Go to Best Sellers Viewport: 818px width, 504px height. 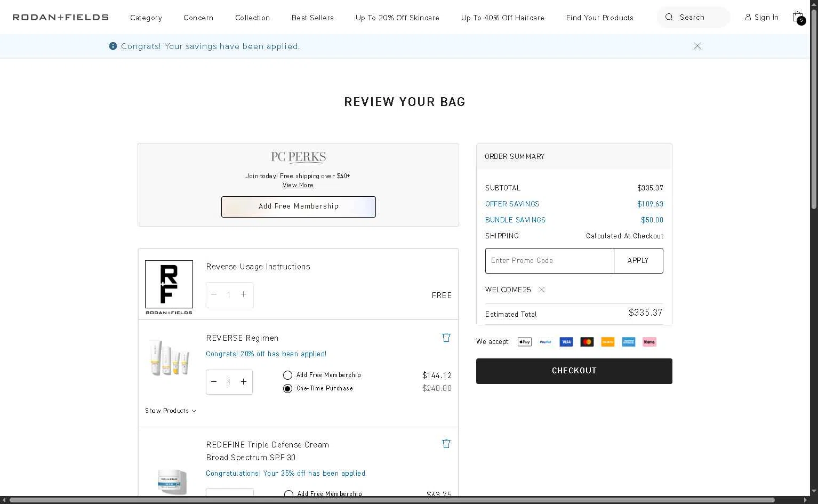(312, 18)
